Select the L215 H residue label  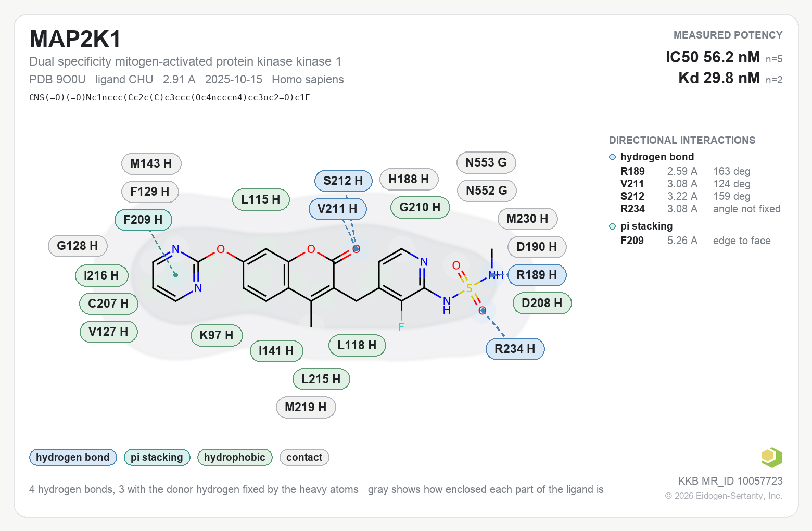tap(321, 379)
